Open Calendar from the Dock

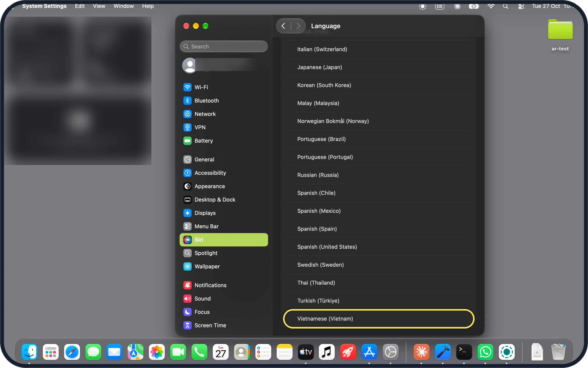pos(221,352)
